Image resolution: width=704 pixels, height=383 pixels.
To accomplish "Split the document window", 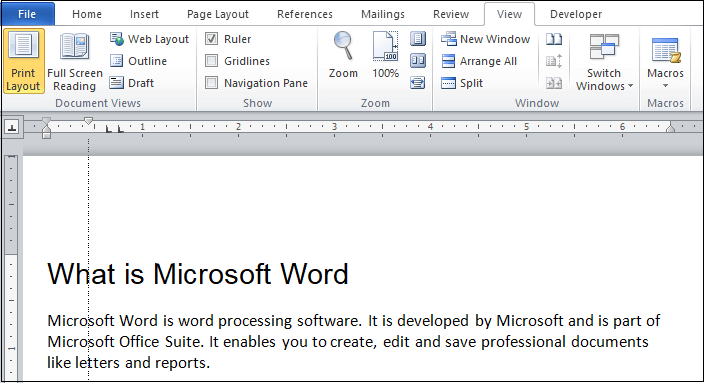I will click(x=462, y=83).
